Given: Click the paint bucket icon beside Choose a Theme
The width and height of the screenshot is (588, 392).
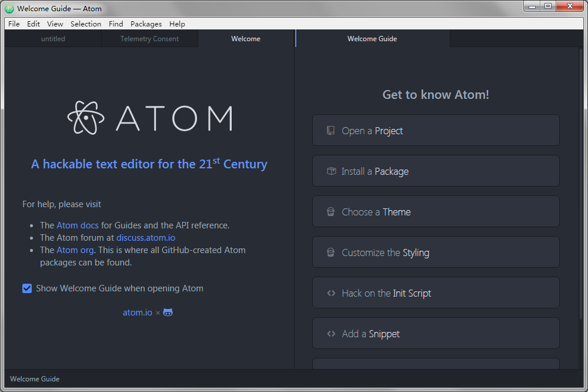Looking at the screenshot, I should pyautogui.click(x=331, y=212).
